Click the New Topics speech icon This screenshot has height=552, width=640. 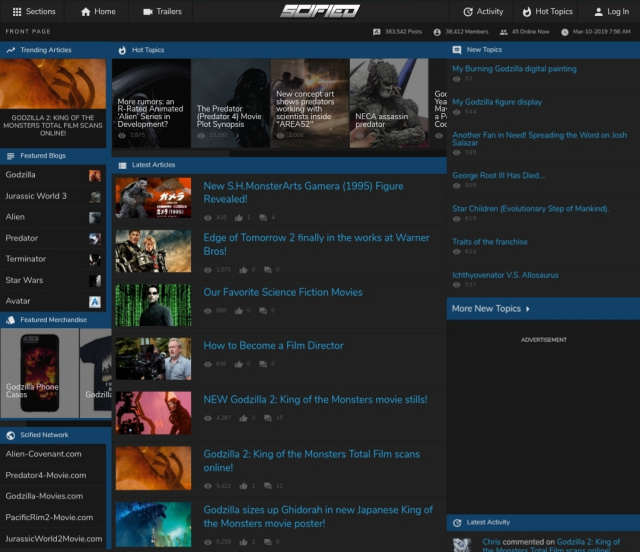pyautogui.click(x=457, y=50)
